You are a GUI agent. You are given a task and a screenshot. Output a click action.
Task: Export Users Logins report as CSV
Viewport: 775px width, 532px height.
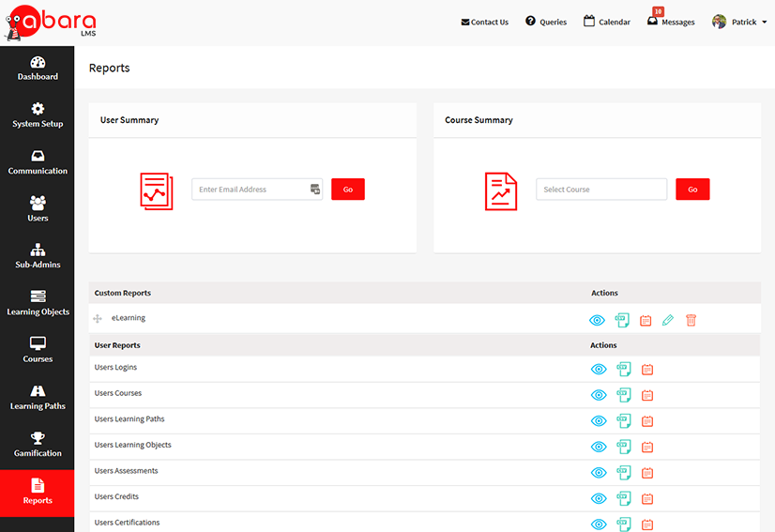[x=624, y=370]
